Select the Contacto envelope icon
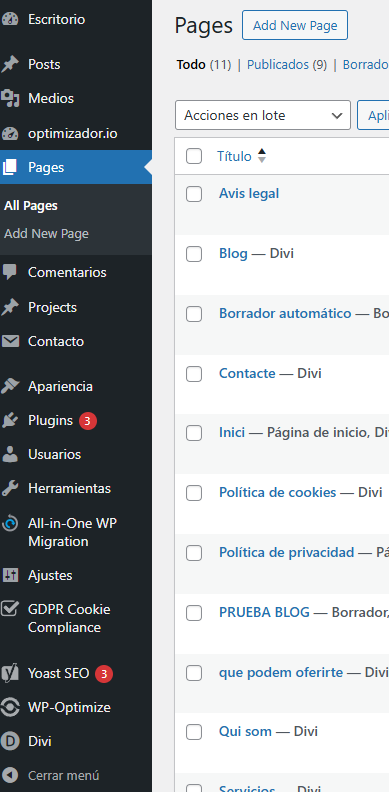 pos(10,341)
